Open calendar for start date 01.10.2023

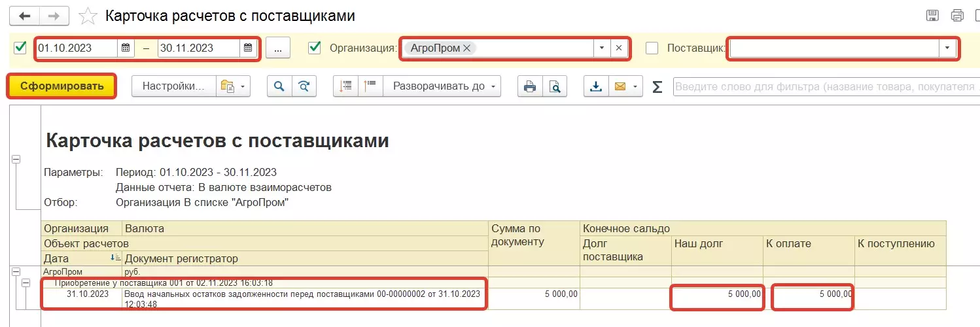click(126, 48)
